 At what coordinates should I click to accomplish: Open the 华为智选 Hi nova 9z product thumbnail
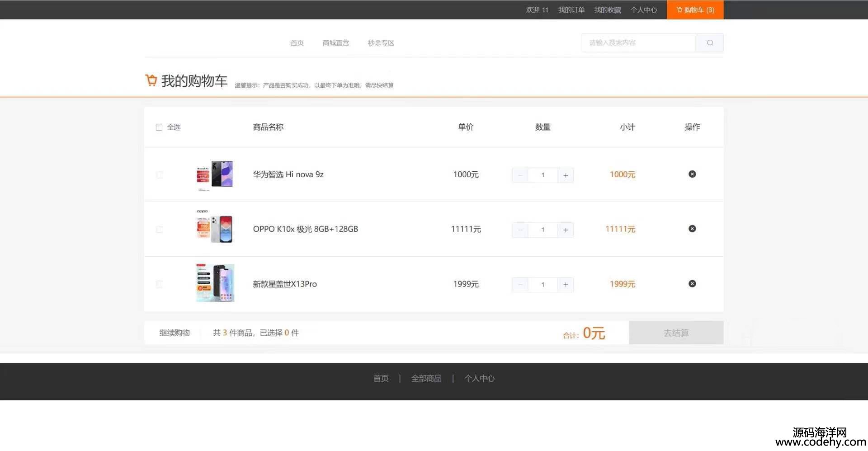[x=215, y=175]
